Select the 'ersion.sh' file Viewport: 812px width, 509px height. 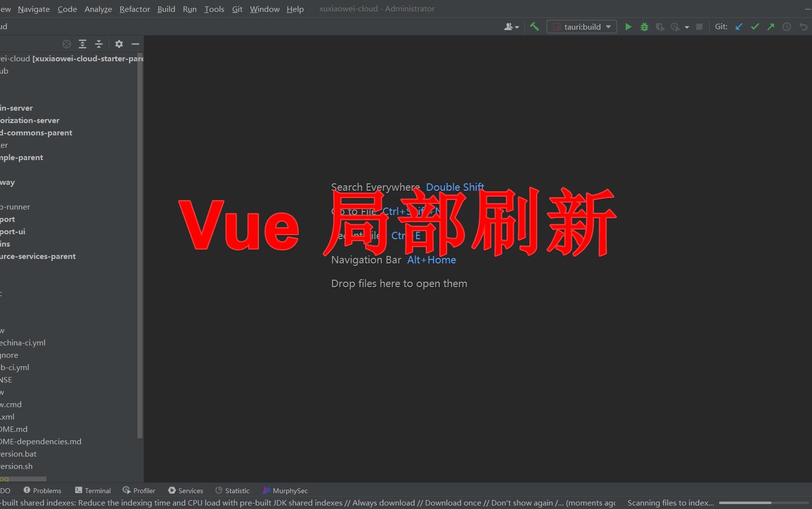point(16,466)
